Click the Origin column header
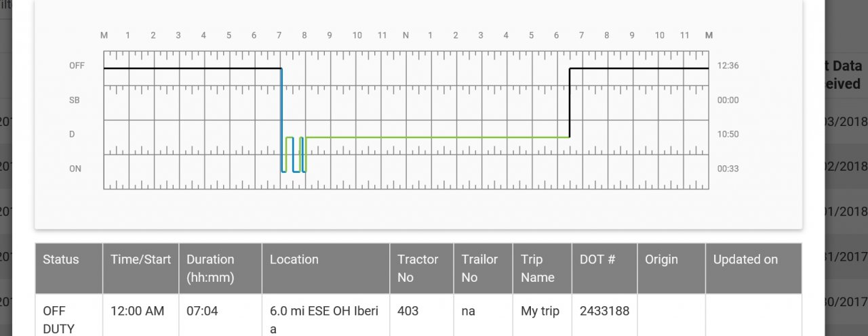Viewport: 868px width, 336px height. pos(663,259)
